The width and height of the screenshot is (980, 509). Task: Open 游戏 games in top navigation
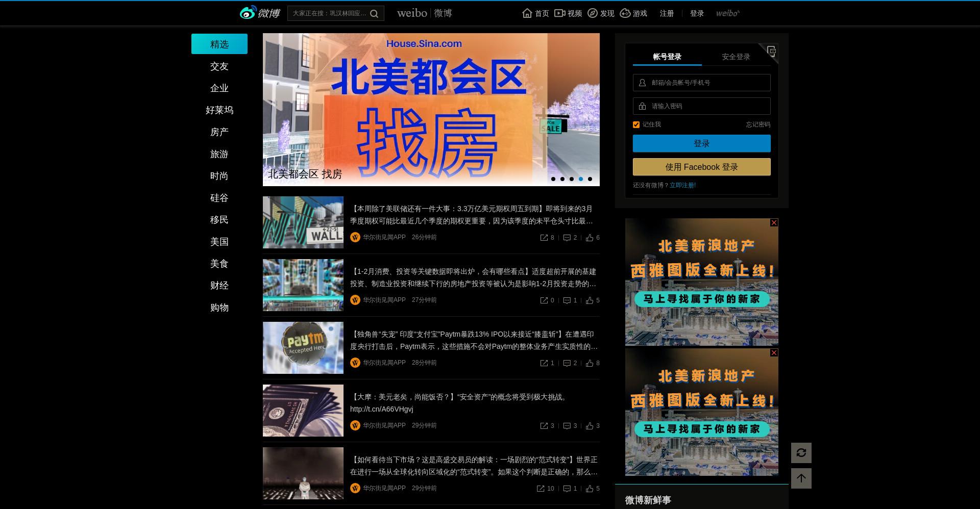click(x=633, y=13)
